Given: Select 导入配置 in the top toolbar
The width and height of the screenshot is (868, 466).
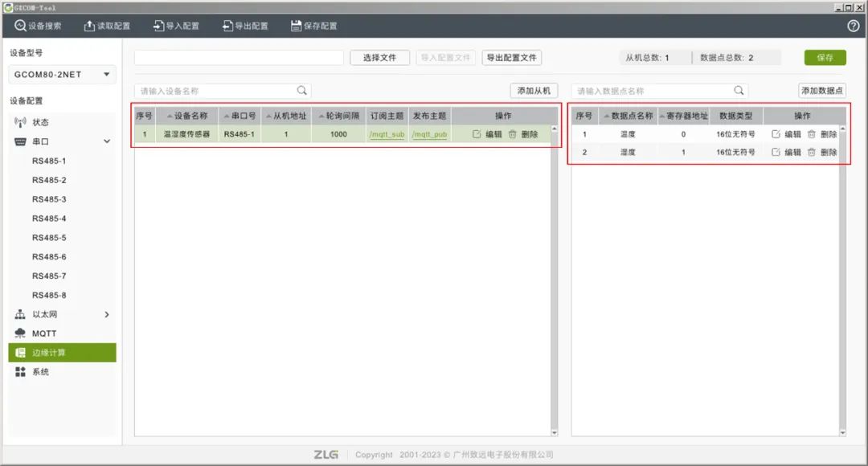Looking at the screenshot, I should click(176, 26).
